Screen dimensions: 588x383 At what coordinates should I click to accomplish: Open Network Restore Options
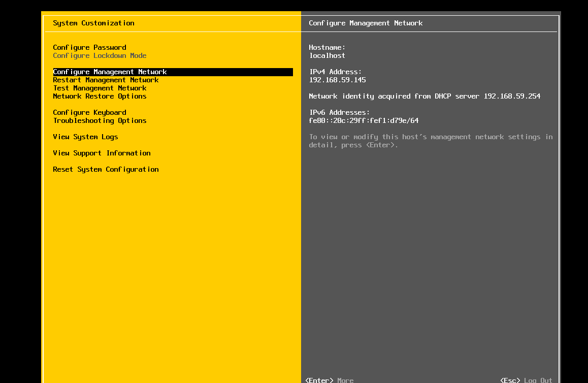pos(100,97)
